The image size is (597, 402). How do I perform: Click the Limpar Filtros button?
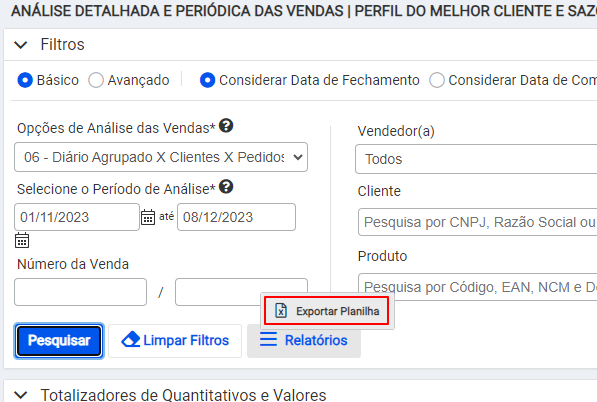tap(175, 340)
